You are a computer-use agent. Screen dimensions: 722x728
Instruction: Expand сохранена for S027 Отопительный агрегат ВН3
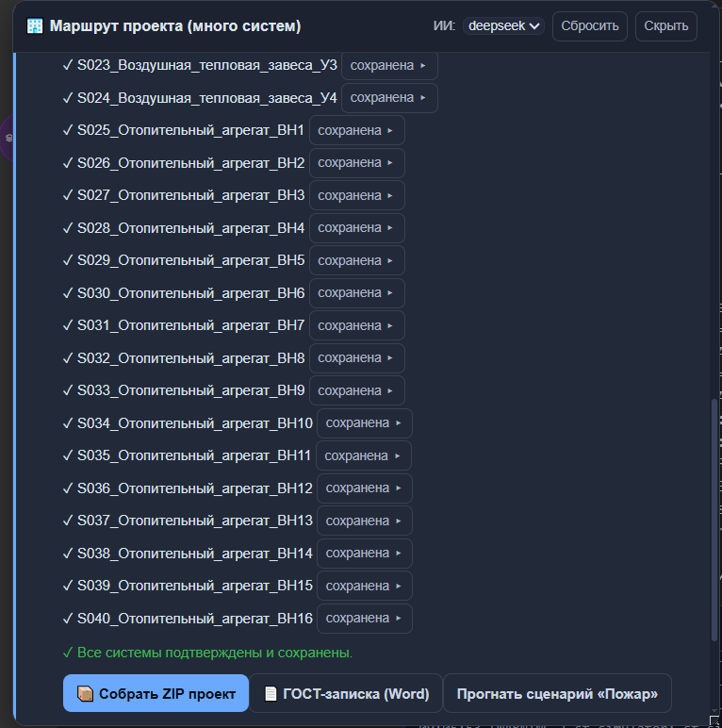(357, 195)
